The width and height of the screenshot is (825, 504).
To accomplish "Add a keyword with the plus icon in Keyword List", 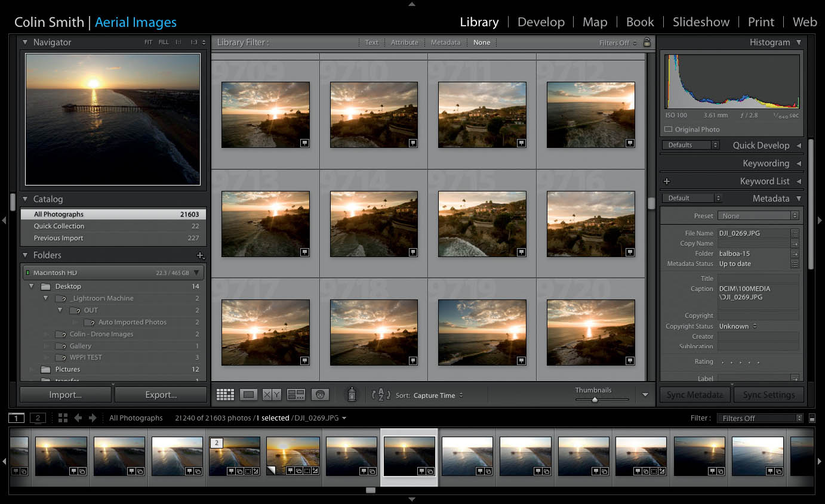I will 667,181.
